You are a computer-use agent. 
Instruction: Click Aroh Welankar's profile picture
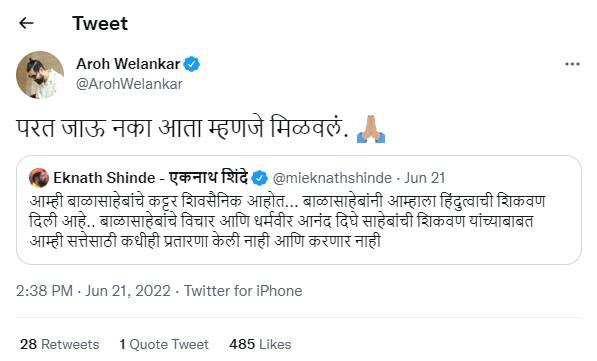click(x=40, y=75)
